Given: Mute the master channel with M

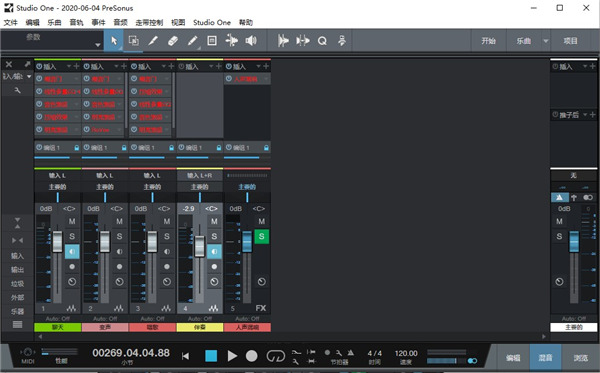Looking at the screenshot, I should coord(559,221).
